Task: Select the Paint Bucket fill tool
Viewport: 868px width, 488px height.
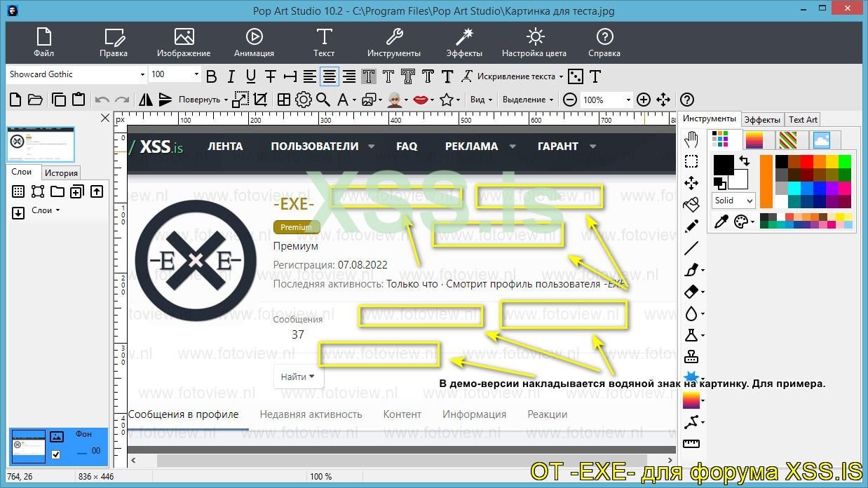Action: coord(691,205)
